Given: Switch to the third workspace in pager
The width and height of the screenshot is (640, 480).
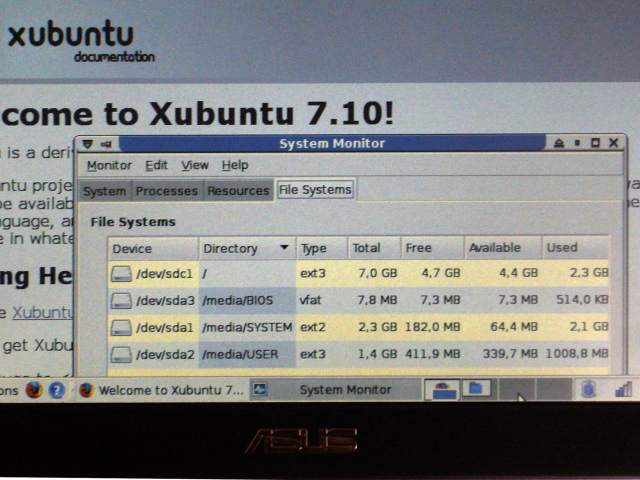Looking at the screenshot, I should (517, 389).
